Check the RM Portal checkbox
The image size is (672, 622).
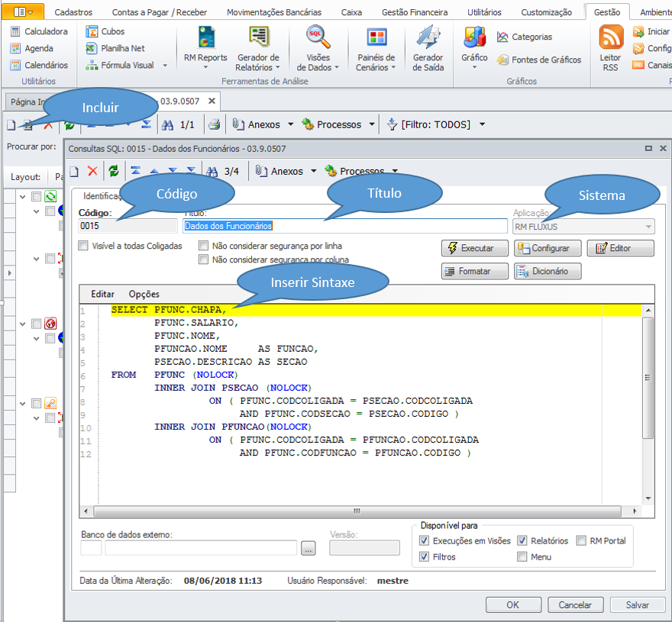[x=581, y=540]
